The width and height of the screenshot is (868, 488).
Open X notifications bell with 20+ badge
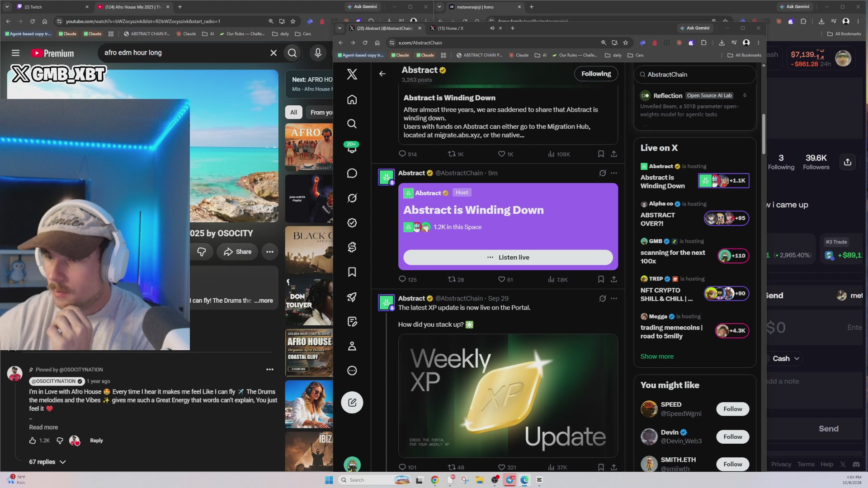click(x=352, y=148)
